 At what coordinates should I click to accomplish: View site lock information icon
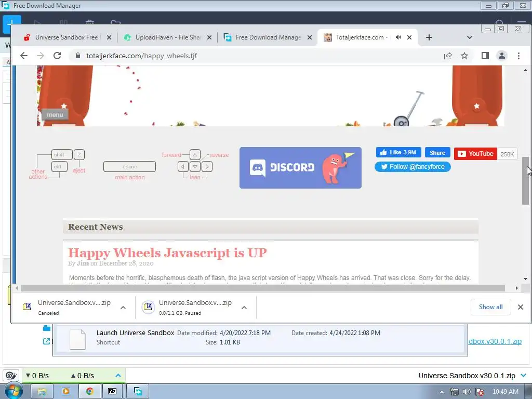78,56
